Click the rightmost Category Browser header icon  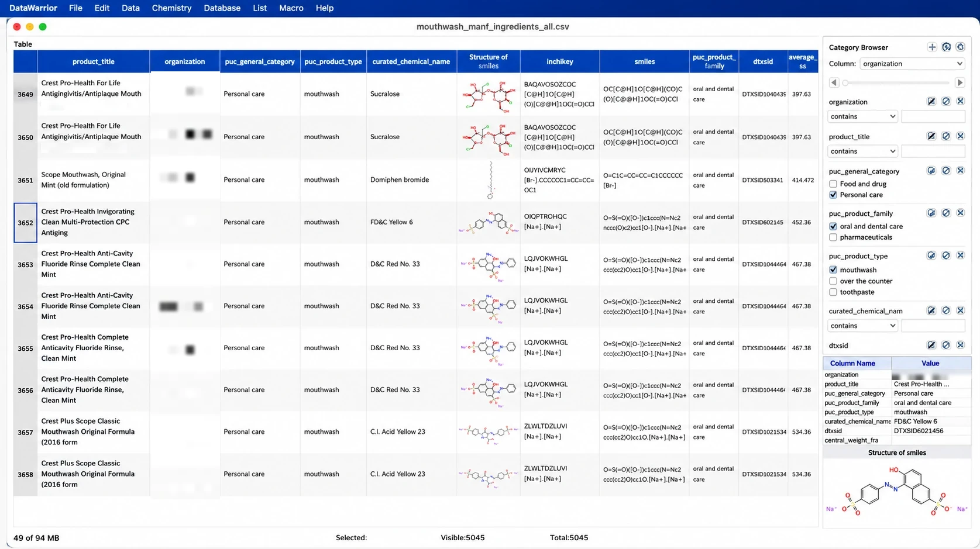(960, 47)
